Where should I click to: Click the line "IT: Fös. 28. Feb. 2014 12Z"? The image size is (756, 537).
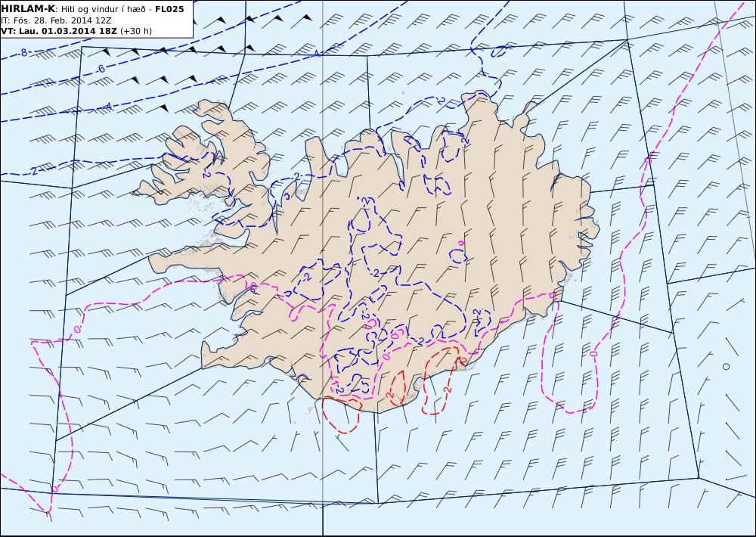[57, 20]
